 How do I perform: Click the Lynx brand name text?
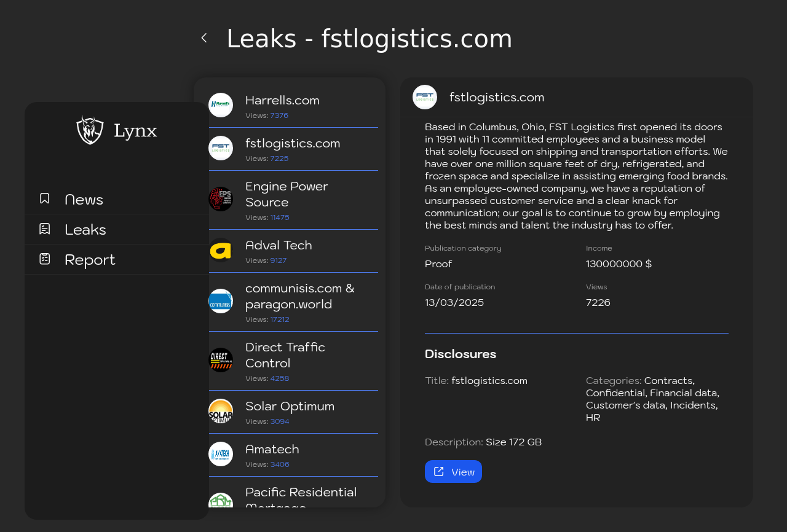pyautogui.click(x=135, y=131)
